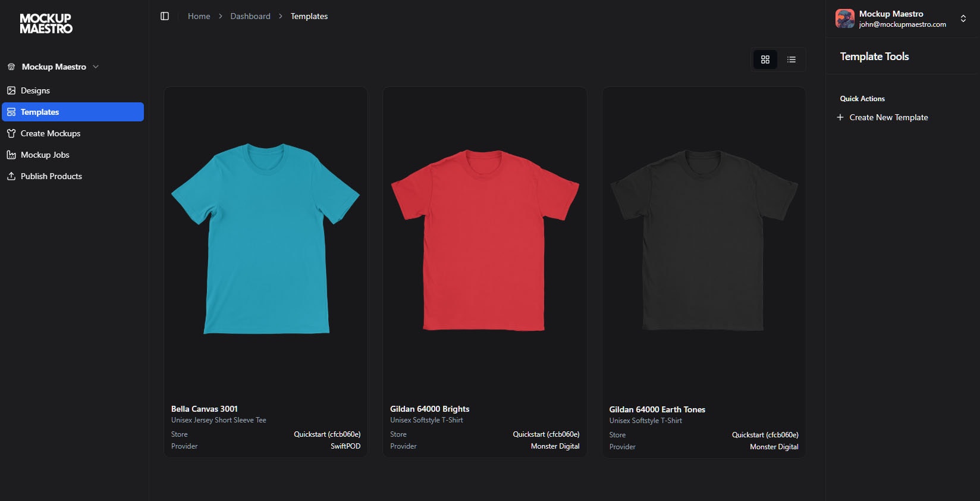This screenshot has height=501, width=980.
Task: Go to Dashboard breadcrumb
Action: click(250, 16)
